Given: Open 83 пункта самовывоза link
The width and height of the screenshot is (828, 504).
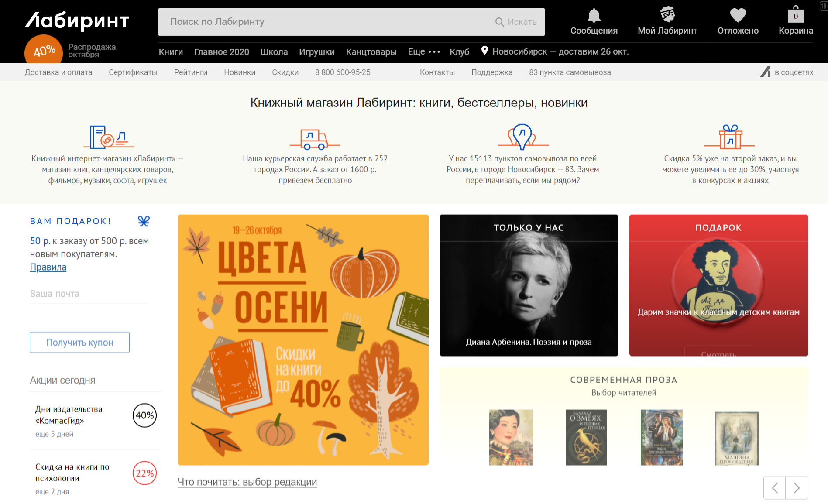Looking at the screenshot, I should point(570,72).
